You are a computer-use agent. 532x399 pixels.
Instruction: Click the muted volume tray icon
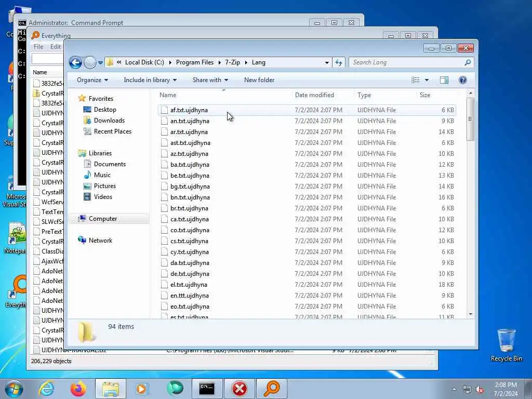(480, 389)
